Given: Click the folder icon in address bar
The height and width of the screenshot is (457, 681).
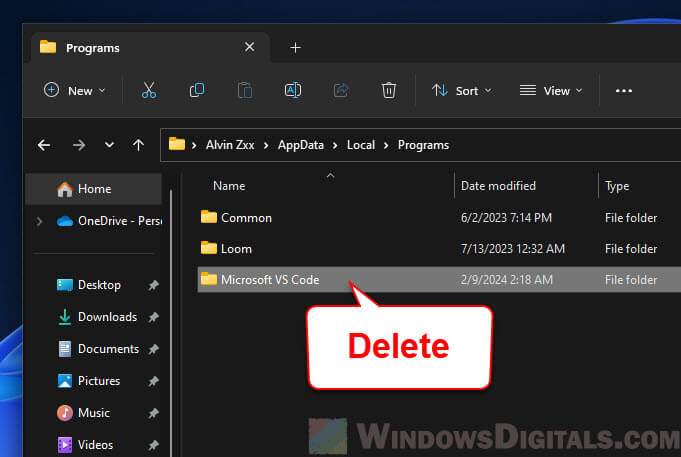Looking at the screenshot, I should tap(177, 144).
